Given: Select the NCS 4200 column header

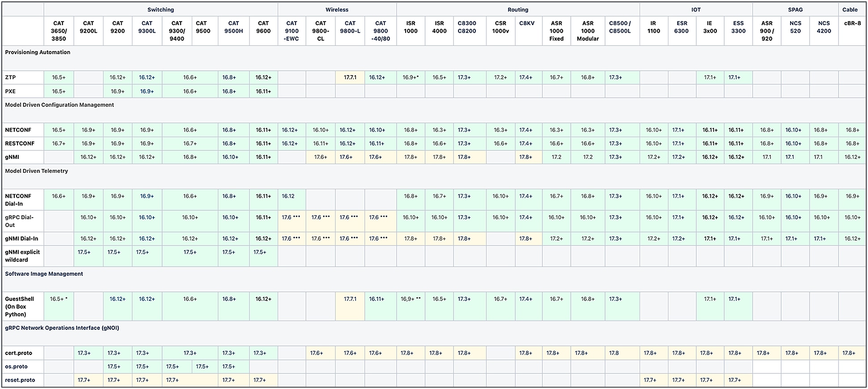Looking at the screenshot, I should point(824,31).
